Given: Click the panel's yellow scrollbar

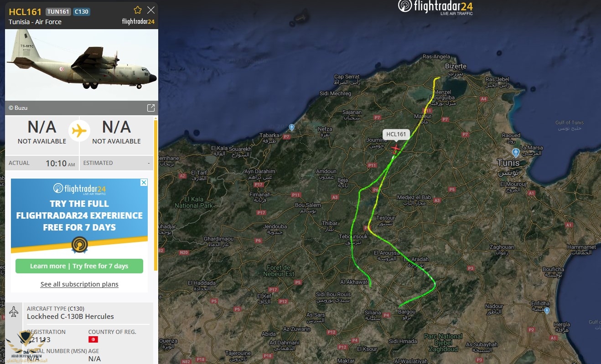Looking at the screenshot, I should click(x=156, y=195).
